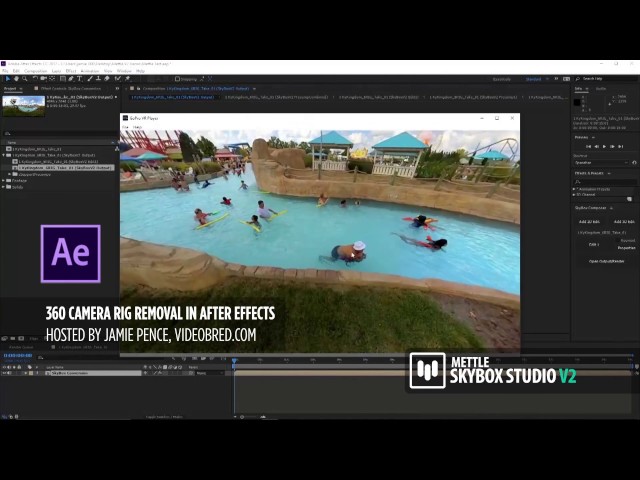Open the Window menu

pyautogui.click(x=124, y=71)
